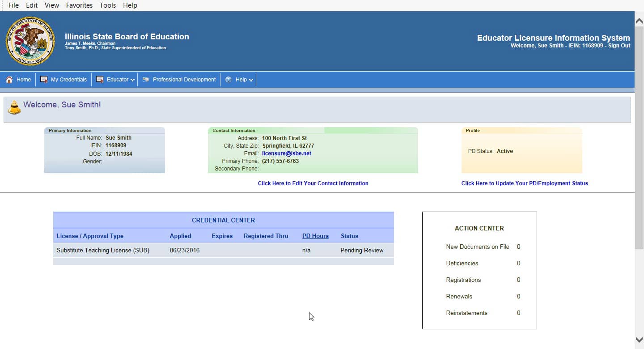The width and height of the screenshot is (644, 349).
Task: Click the Illinois state seal logo
Action: pos(30,41)
